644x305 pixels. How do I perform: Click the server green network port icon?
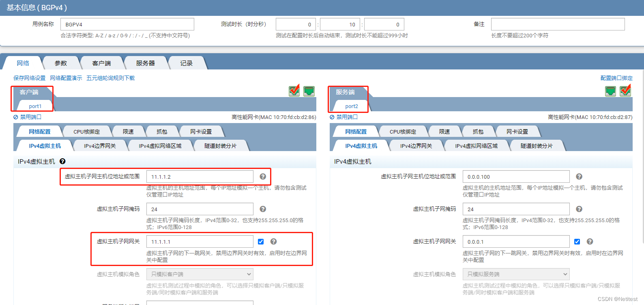coord(610,91)
